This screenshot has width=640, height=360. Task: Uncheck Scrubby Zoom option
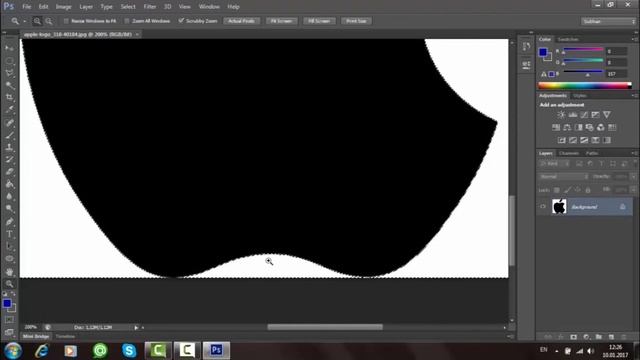point(181,20)
